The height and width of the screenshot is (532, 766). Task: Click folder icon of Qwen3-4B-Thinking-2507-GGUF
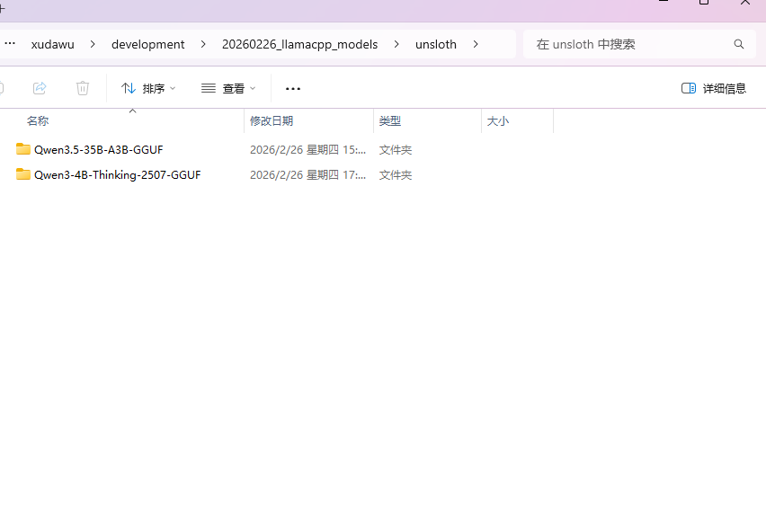(x=23, y=174)
